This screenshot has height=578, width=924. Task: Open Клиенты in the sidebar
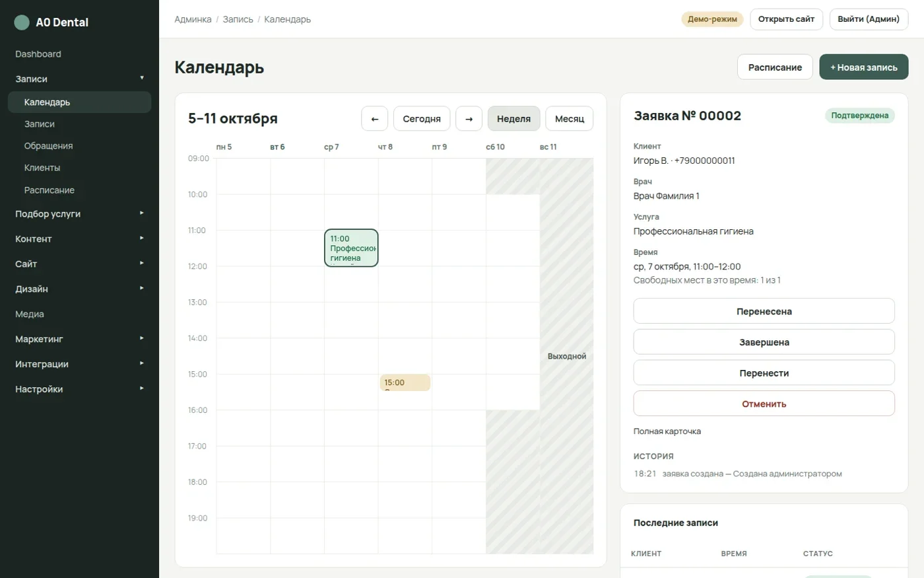tap(79, 168)
